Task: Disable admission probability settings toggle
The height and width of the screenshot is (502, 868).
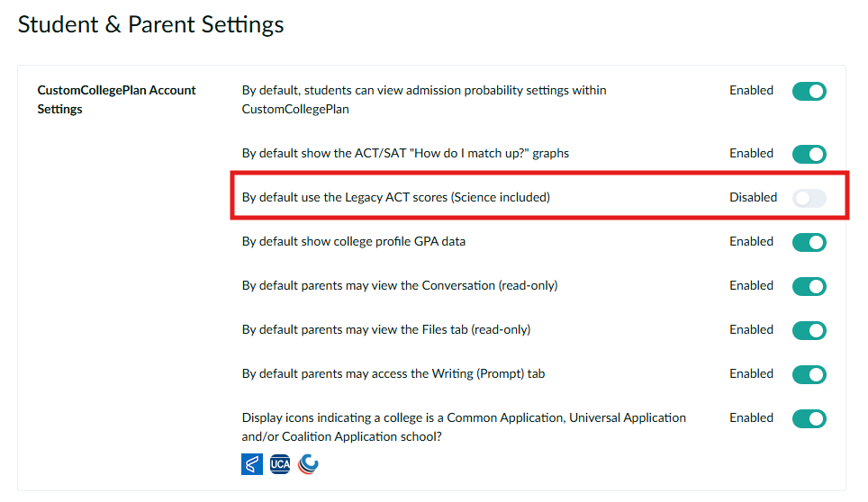Action: (809, 91)
